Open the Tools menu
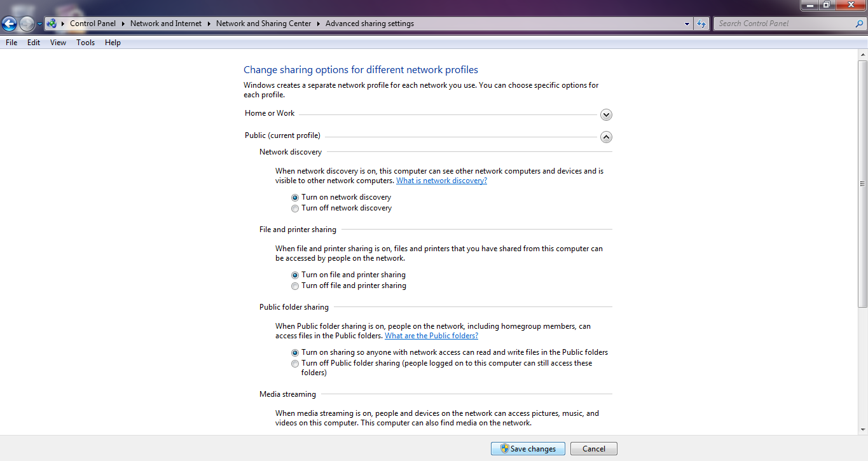Image resolution: width=868 pixels, height=461 pixels. click(85, 42)
